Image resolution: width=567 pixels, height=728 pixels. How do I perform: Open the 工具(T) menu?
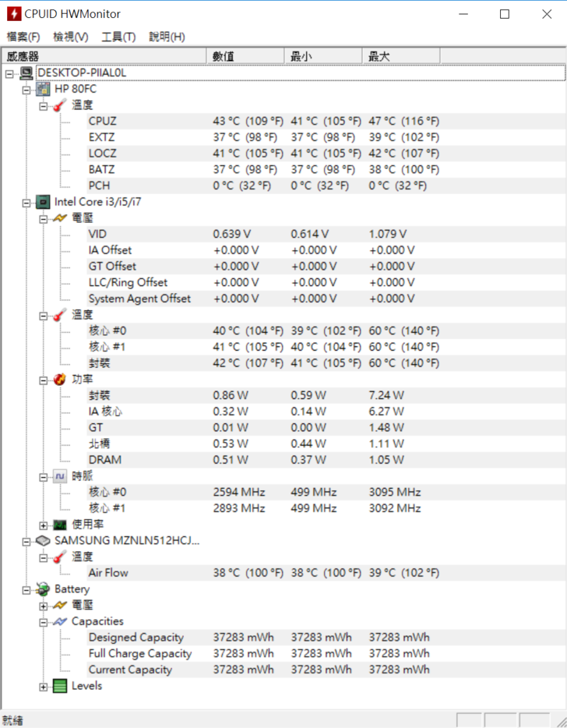118,37
